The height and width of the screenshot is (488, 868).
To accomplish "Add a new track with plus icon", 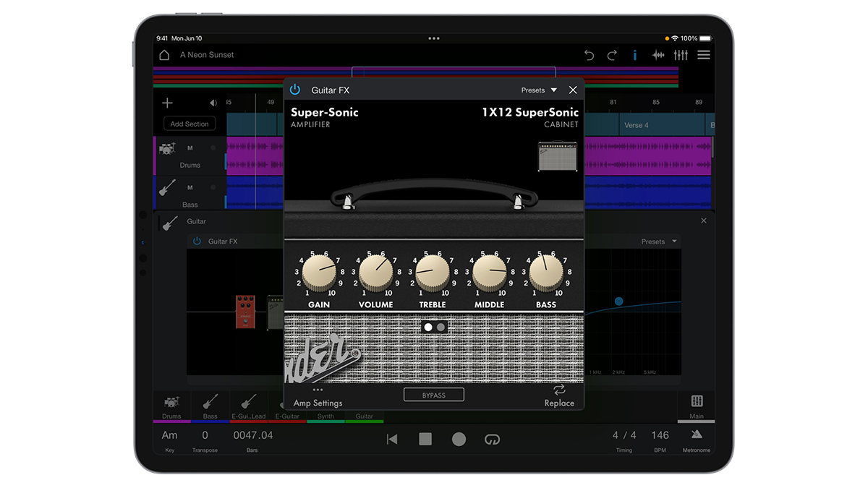I will coord(167,103).
